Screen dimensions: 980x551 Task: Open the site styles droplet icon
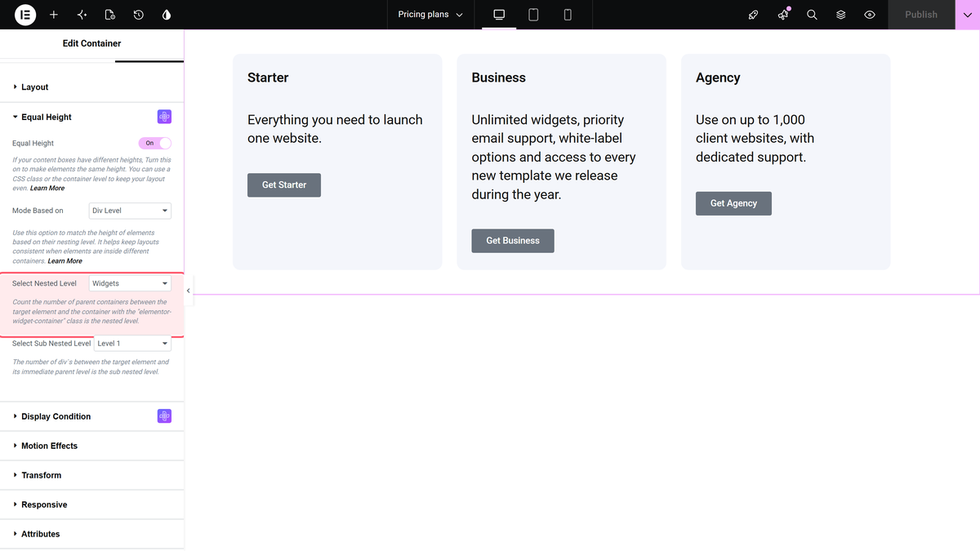click(x=167, y=15)
